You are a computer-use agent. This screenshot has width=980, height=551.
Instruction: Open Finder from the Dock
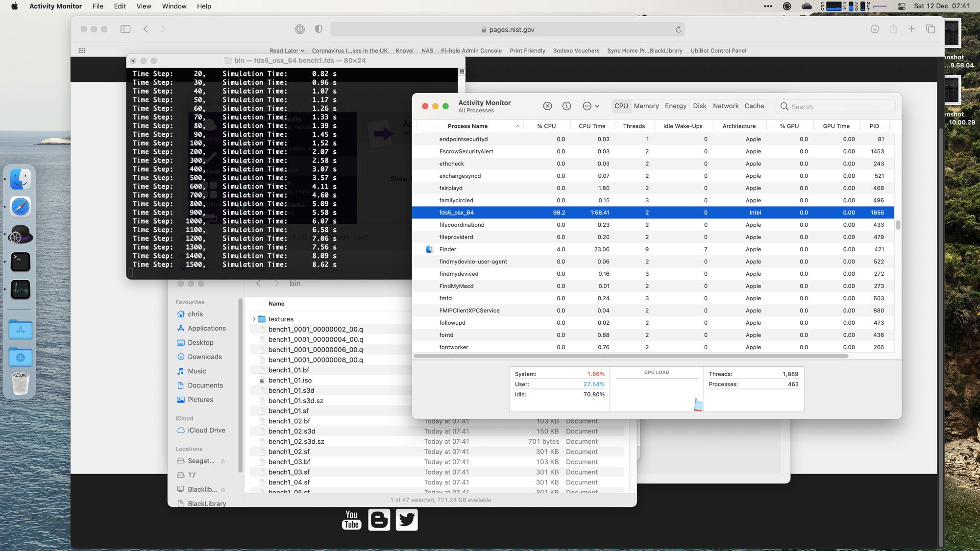[20, 179]
